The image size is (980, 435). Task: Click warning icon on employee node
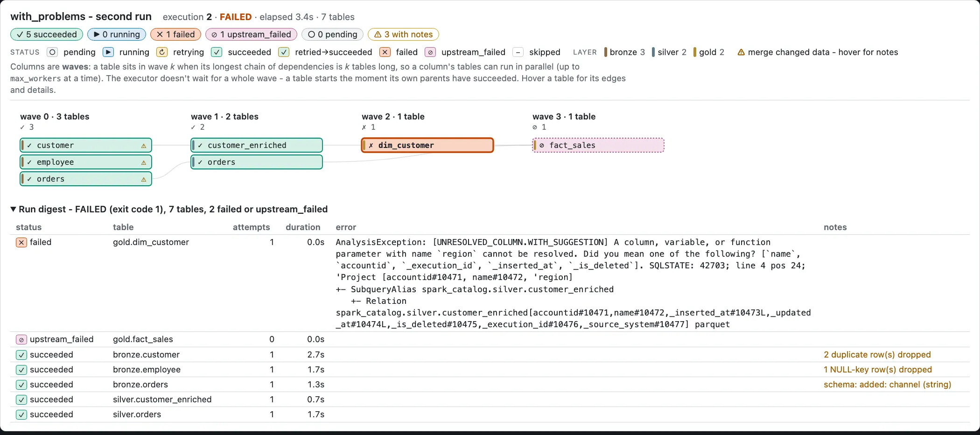(144, 162)
